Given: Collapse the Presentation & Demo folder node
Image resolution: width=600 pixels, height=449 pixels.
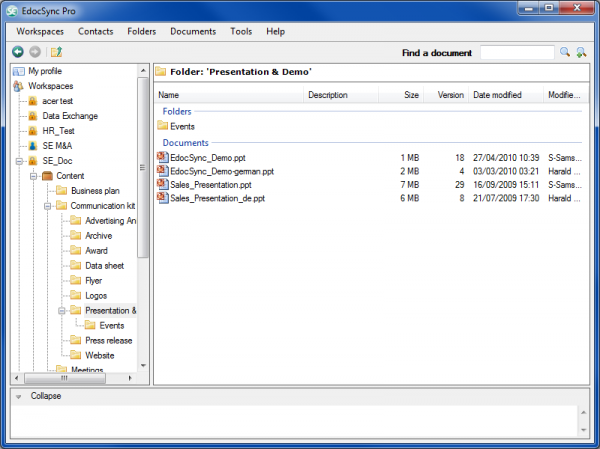Looking at the screenshot, I should pos(62,311).
